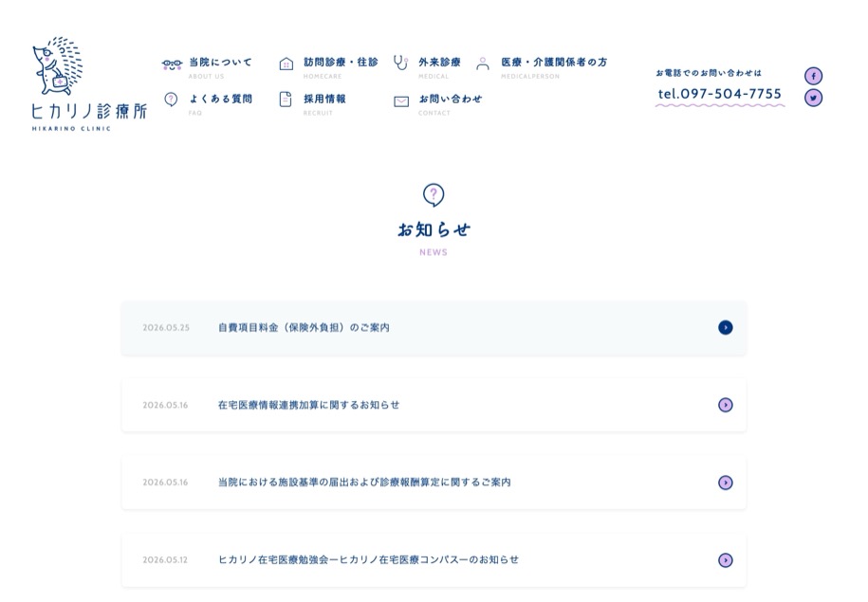Image resolution: width=868 pixels, height=602 pixels.
Task: Open the 採用情報 menu item
Action: (x=324, y=99)
